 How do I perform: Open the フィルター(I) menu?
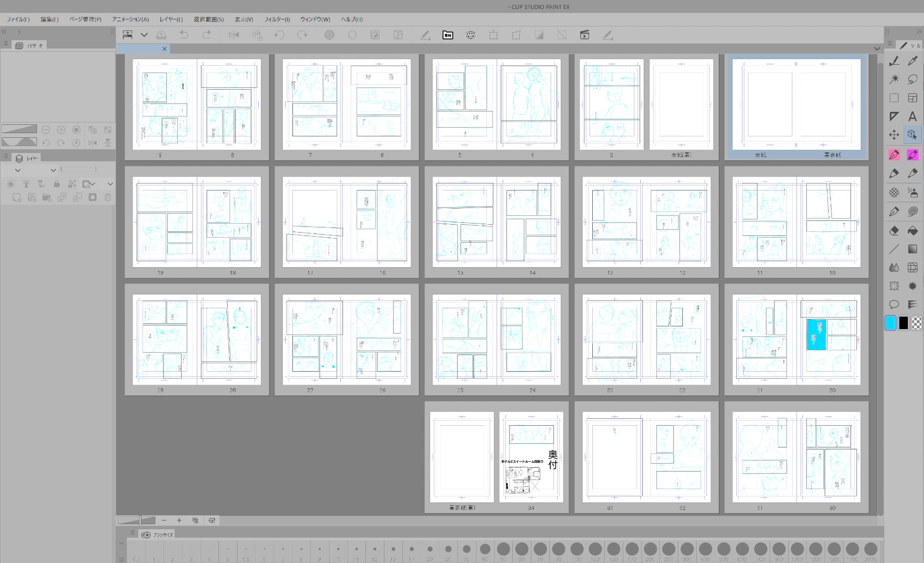pyautogui.click(x=277, y=19)
